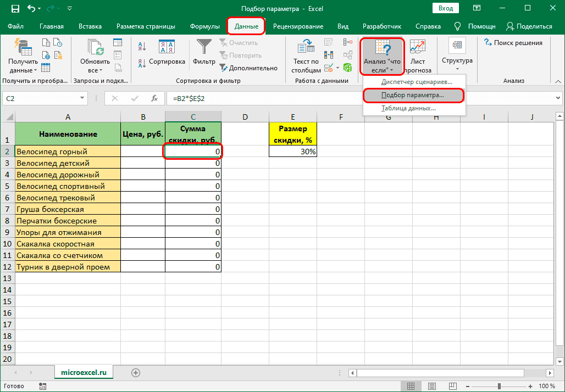Image resolution: width=565 pixels, height=392 pixels.
Task: Click the Save icon in title bar
Action: pos(15,8)
